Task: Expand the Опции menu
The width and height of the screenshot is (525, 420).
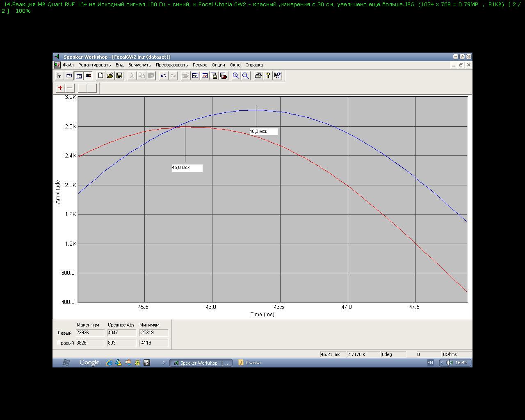Action: pyautogui.click(x=218, y=65)
